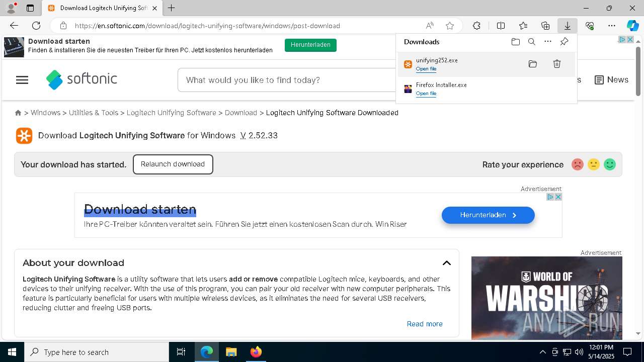
Task: Open Tab actions menu icon
Action: click(x=30, y=8)
